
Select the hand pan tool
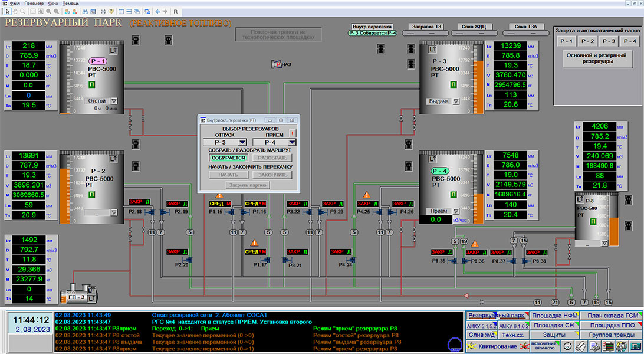15,11
